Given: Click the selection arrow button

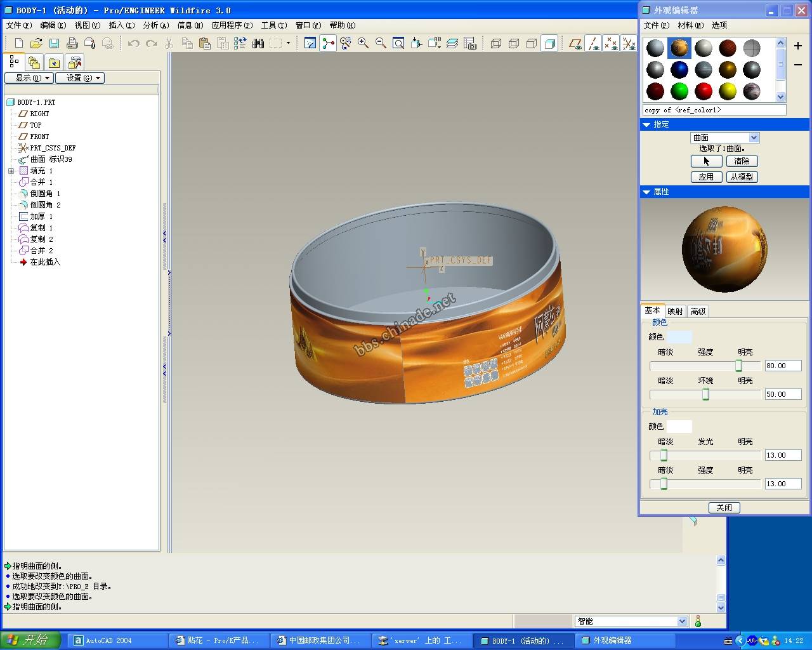Looking at the screenshot, I should pos(707,161).
